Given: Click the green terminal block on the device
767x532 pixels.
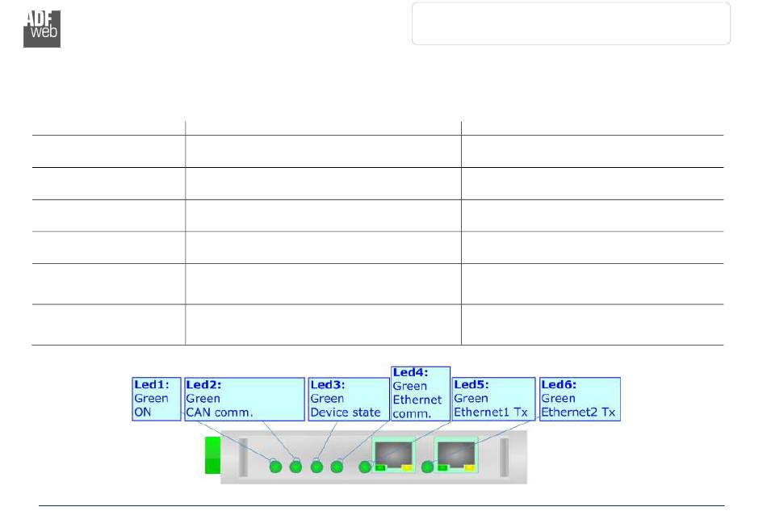Looking at the screenshot, I should pyautogui.click(x=213, y=455).
